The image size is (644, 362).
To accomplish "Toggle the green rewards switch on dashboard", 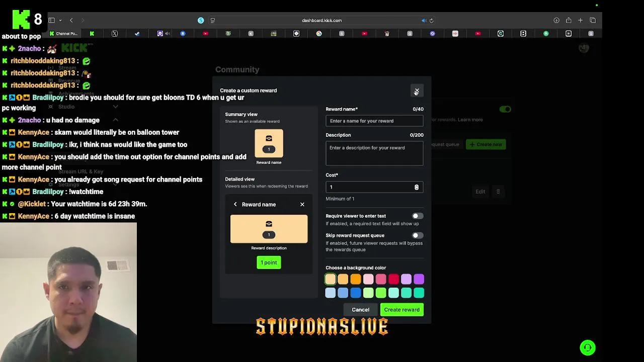I will pyautogui.click(x=505, y=109).
